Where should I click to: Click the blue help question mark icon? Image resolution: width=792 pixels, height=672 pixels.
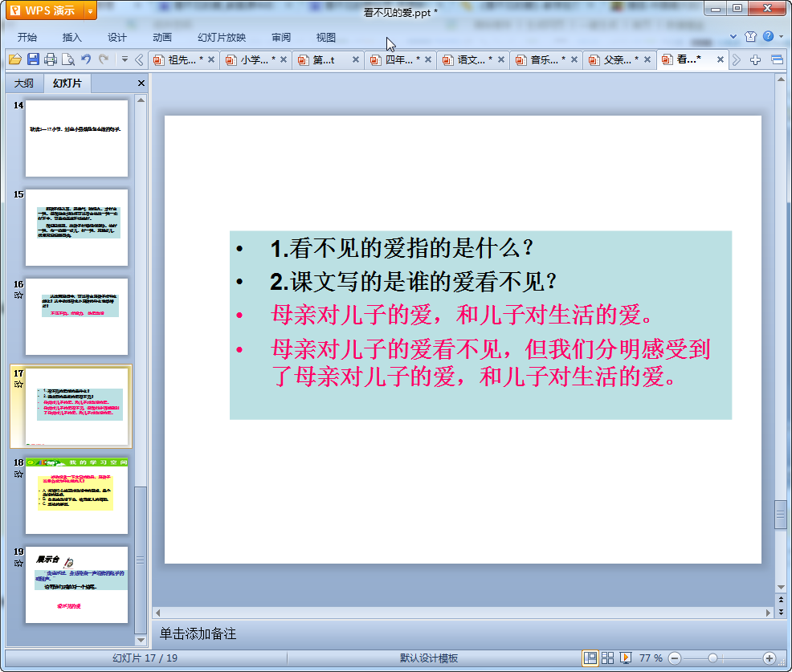(769, 37)
